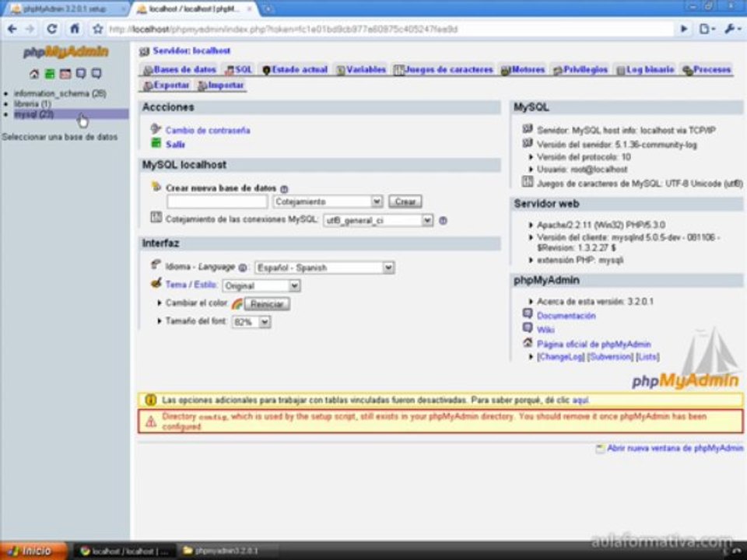Open the SQL tab

[x=238, y=69]
